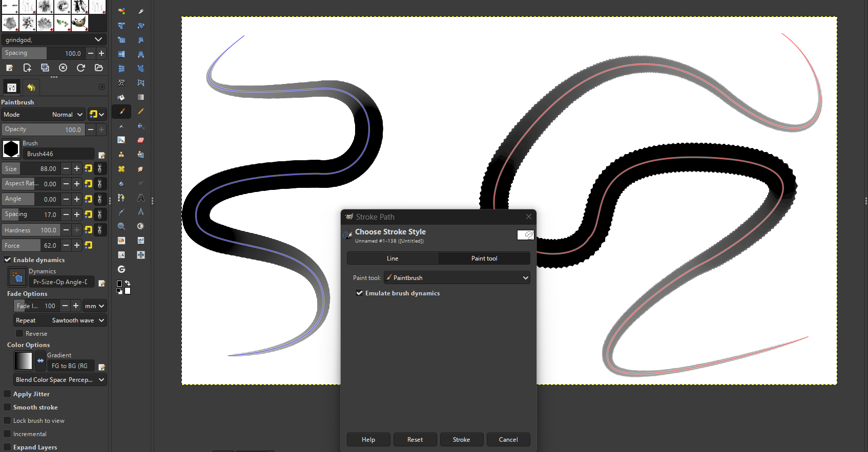This screenshot has height=452, width=868.
Task: Select the Zoom magnifier tool
Action: (121, 226)
